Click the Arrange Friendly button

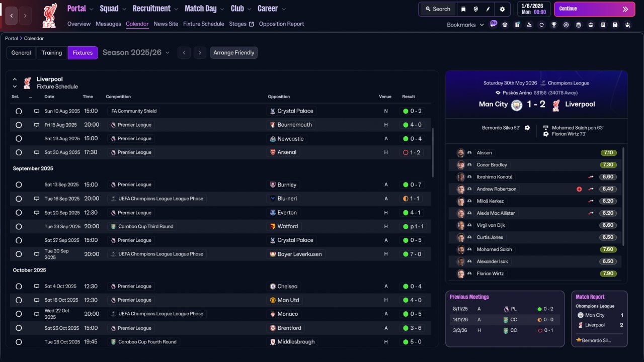234,53
